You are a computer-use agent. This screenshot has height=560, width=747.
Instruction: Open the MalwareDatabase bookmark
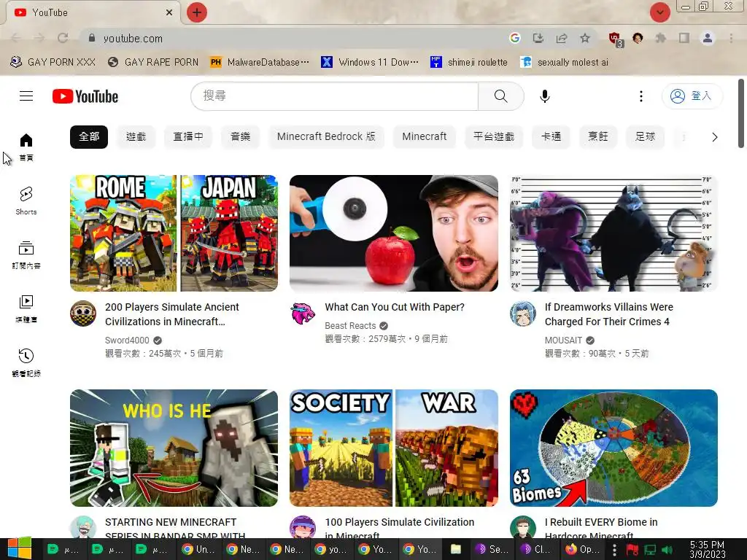pos(260,63)
